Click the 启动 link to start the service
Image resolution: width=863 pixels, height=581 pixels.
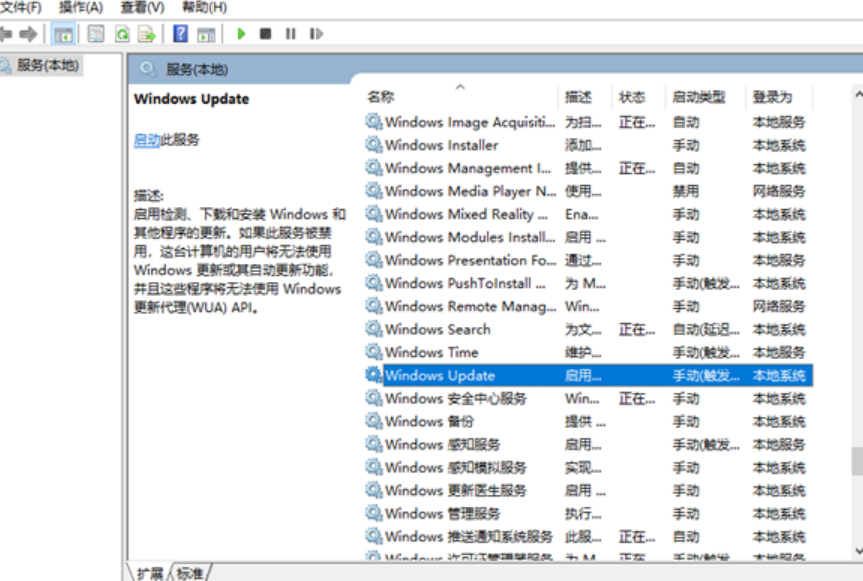pos(146,140)
